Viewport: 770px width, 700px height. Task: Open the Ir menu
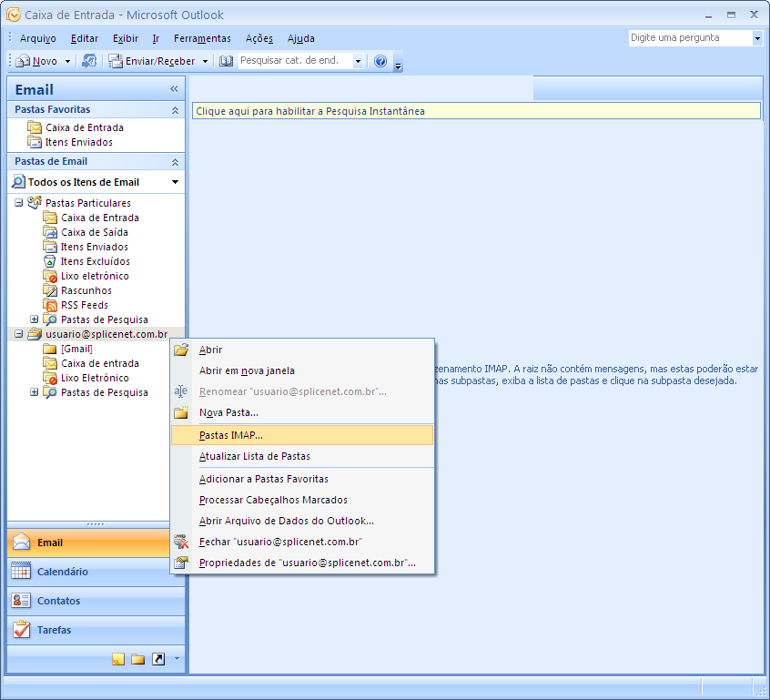point(156,38)
